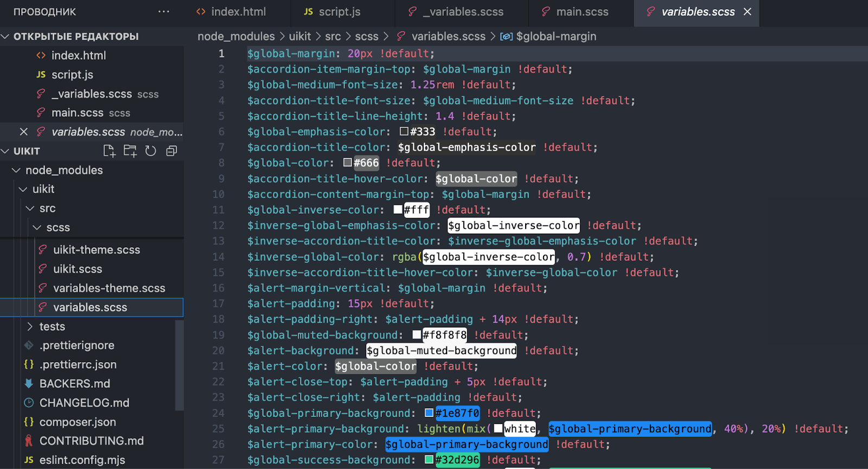Close the active variables.scss tab
868x469 pixels.
point(748,11)
